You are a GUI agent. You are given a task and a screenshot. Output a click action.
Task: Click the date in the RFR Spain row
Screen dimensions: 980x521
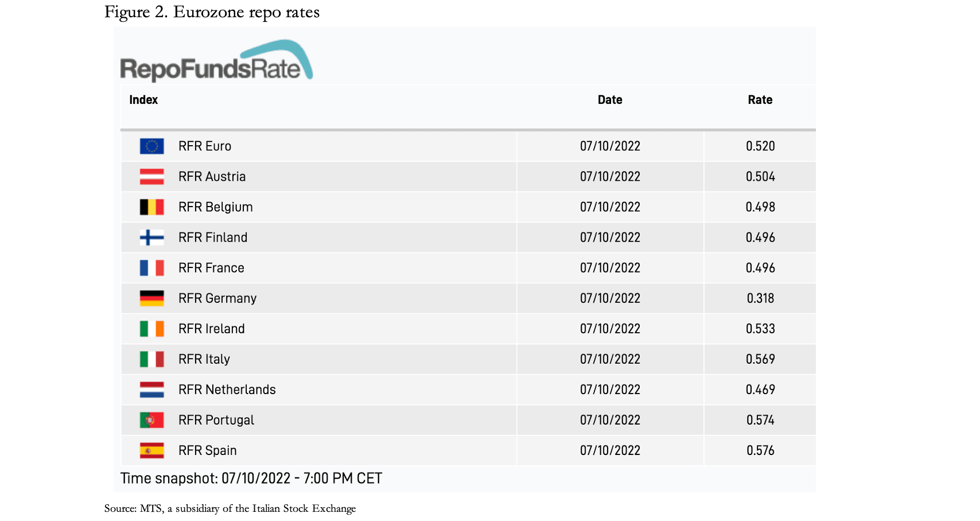[610, 450]
